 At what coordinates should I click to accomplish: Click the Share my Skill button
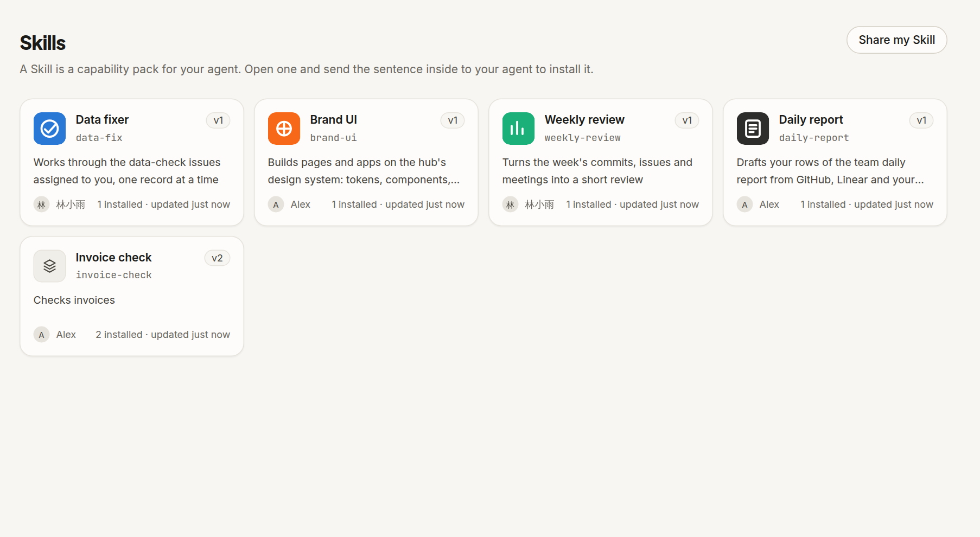[896, 40]
